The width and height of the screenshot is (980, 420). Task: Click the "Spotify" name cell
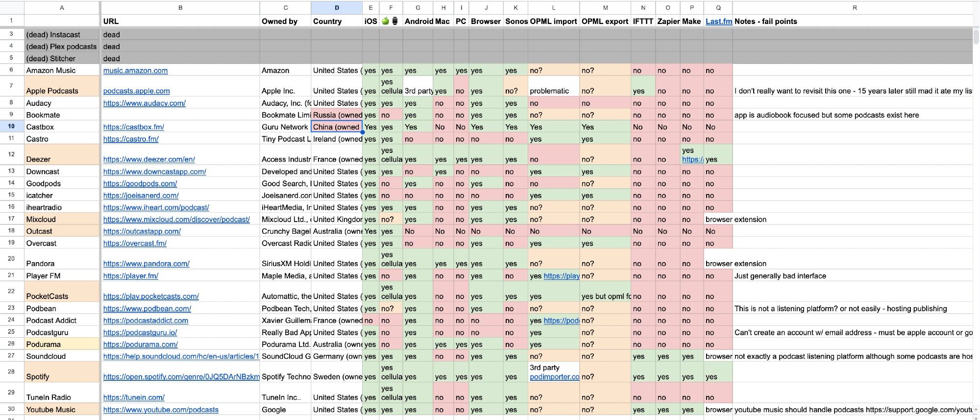point(62,372)
